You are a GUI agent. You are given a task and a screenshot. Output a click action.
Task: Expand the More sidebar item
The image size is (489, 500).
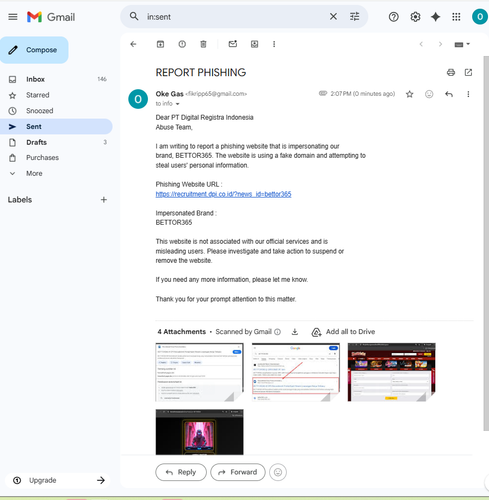click(34, 173)
